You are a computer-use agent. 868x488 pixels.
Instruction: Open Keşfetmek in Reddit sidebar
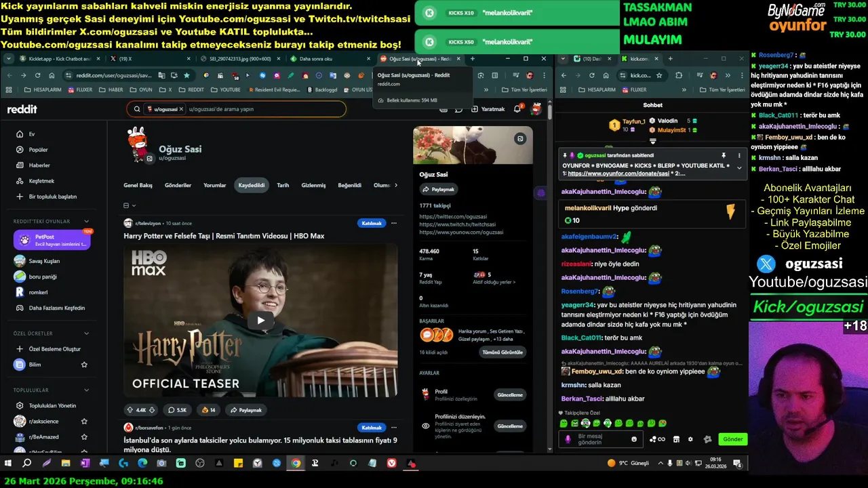54,181
